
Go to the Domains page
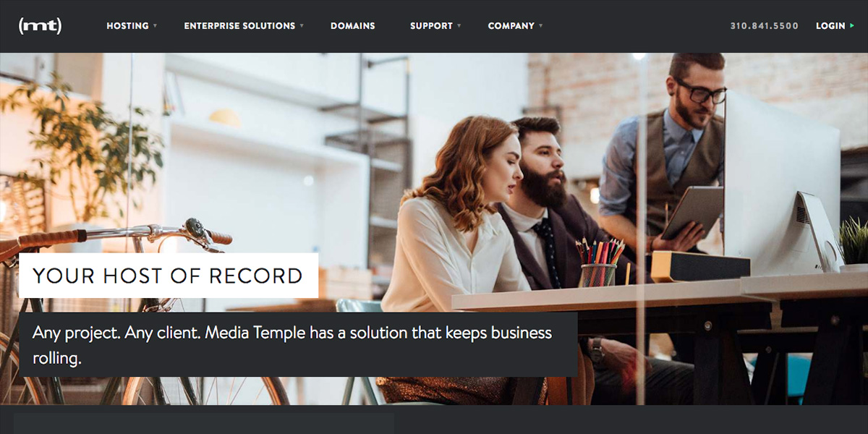pos(353,26)
